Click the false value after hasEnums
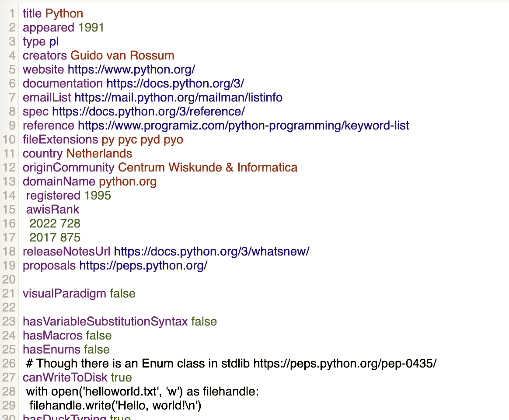Viewport: 509px width, 420px height. 97,350
